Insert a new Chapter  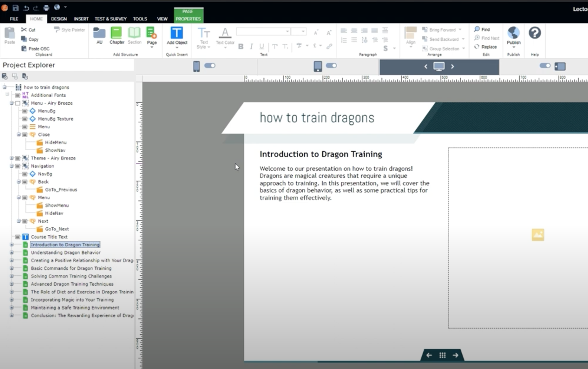coord(117,36)
